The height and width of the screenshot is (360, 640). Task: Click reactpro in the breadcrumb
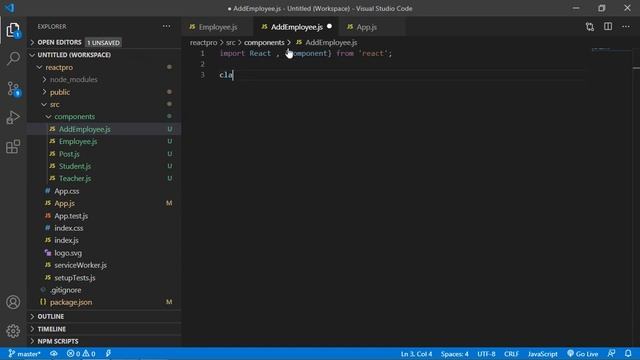coord(203,42)
